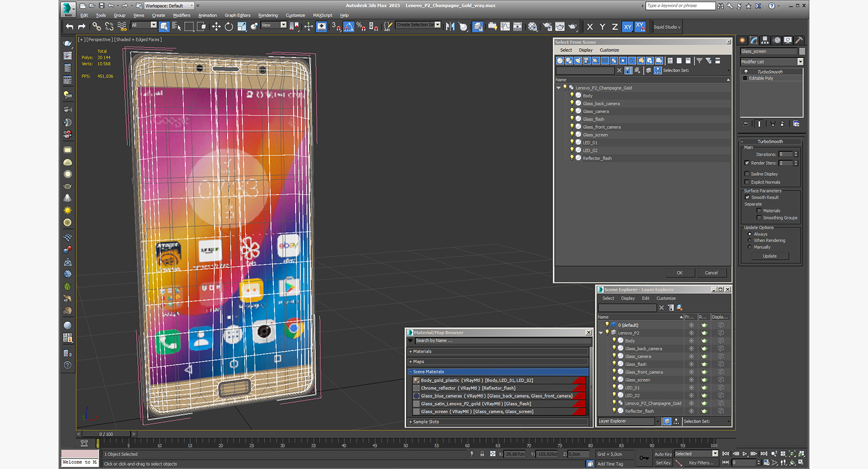Click Cancel in Select From Scene dialog
Screen dimensions: 868x469
(x=711, y=273)
